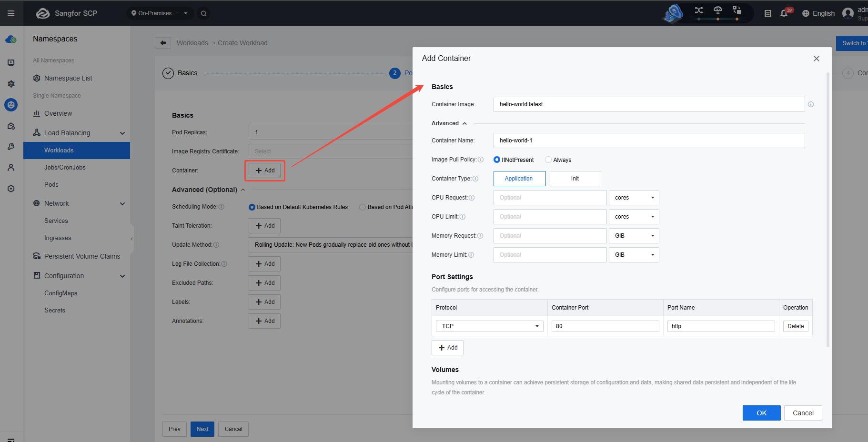This screenshot has width=868, height=442.
Task: Open Memory Limit GiB unit dropdown
Action: click(634, 255)
